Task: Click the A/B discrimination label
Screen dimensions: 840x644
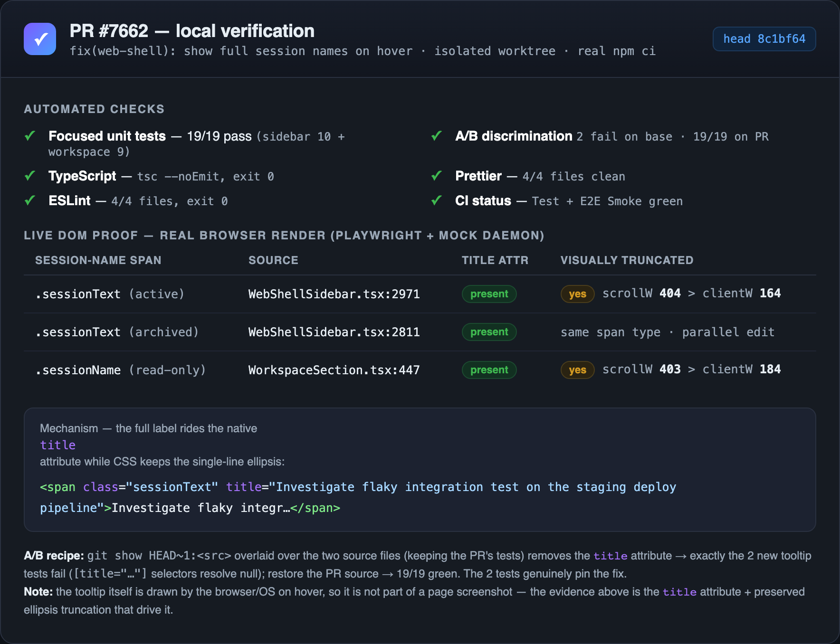Action: point(514,136)
